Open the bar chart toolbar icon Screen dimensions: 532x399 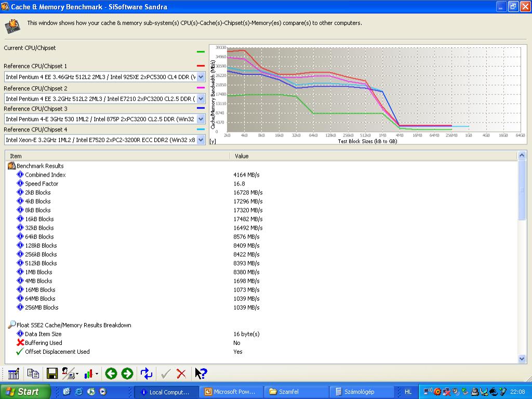tap(88, 374)
